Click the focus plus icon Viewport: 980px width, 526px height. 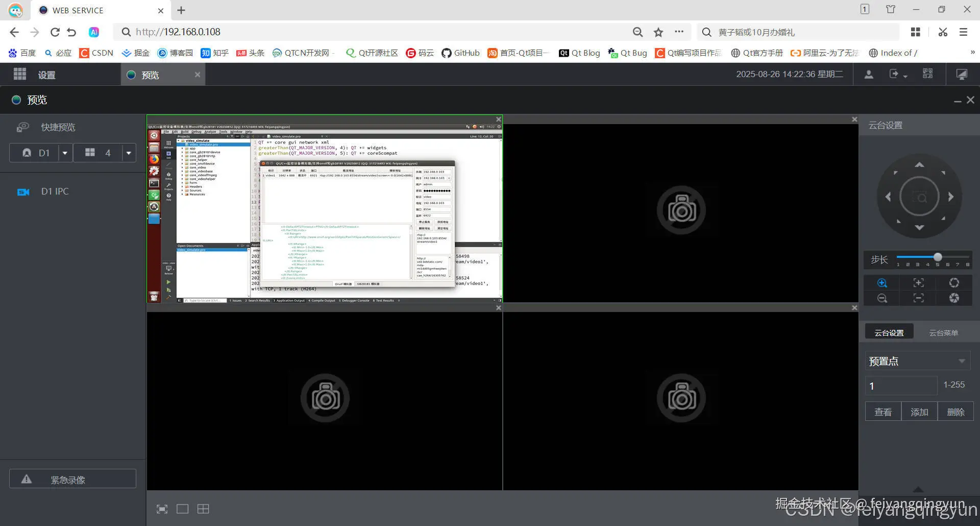click(918, 283)
